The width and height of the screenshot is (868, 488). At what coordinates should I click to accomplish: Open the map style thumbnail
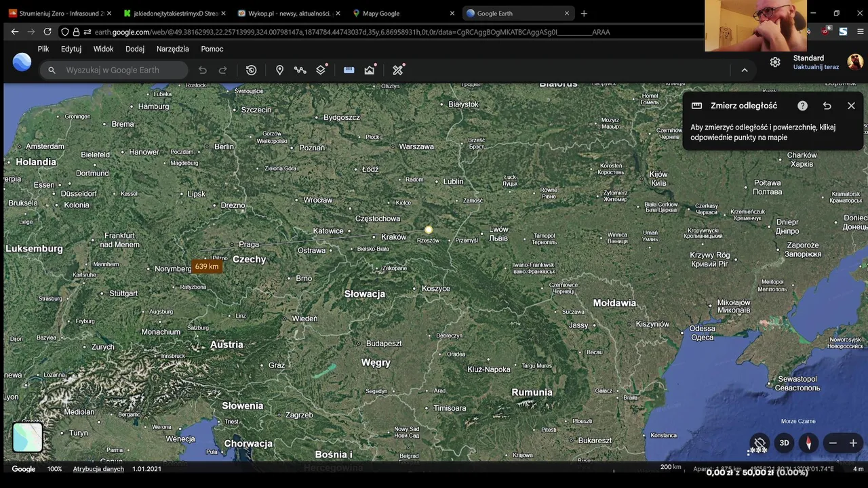coord(28,437)
